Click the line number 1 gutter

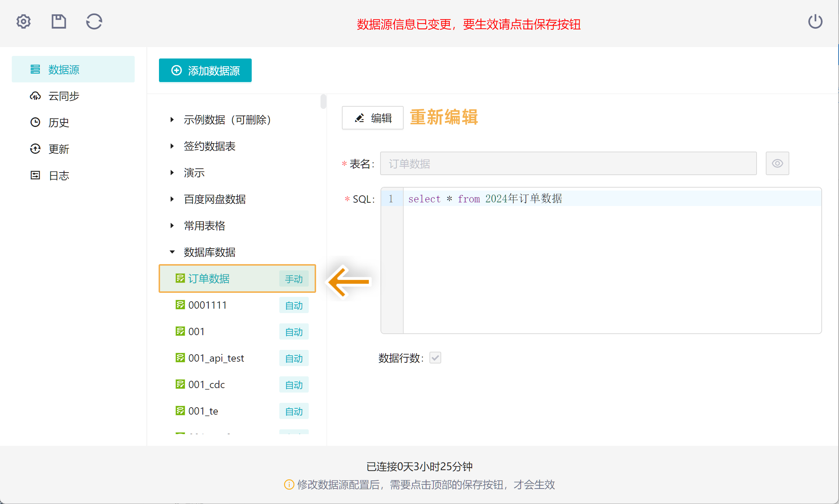pos(391,199)
